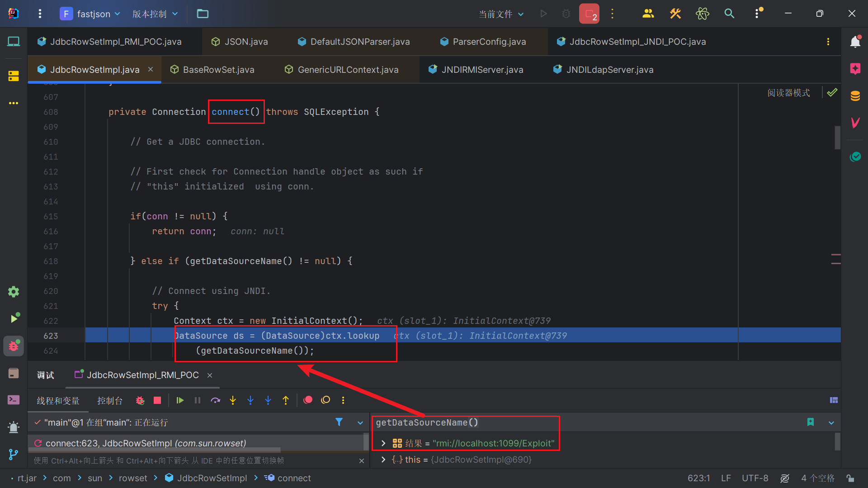868x488 pixels.
Task: Click Step Out up arrow
Action: click(286, 400)
